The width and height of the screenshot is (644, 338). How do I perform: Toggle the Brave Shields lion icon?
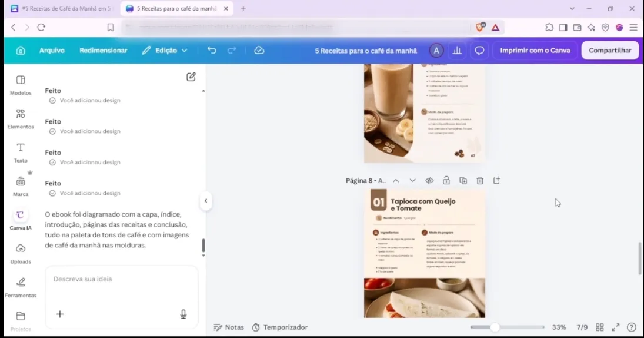click(x=480, y=28)
